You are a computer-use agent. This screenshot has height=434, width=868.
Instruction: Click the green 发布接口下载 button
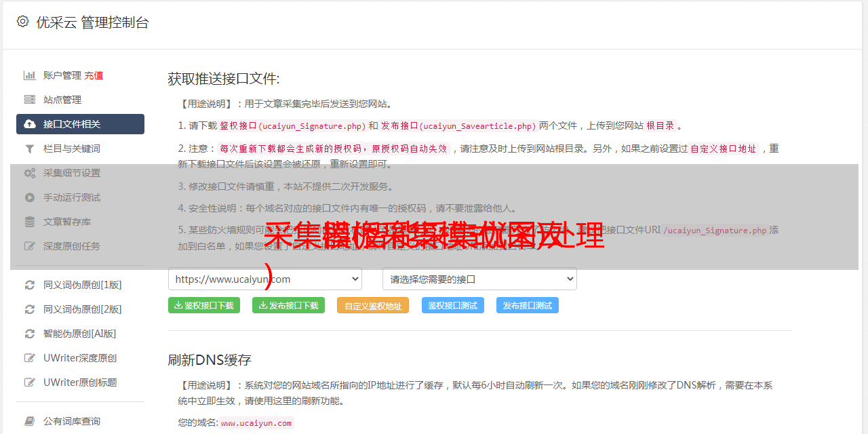(x=288, y=305)
